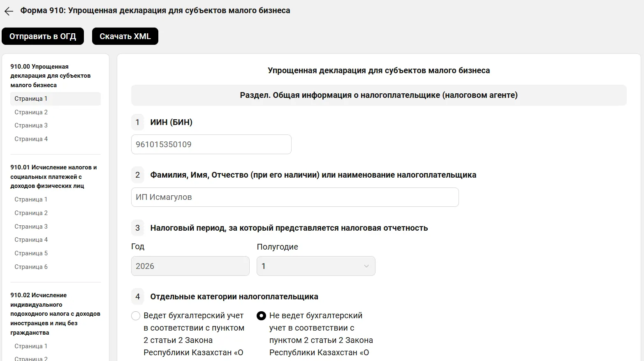Screen dimensions: 644x361
Task: Select radio Не ведет бухгалтерский учет
Action: [261, 316]
